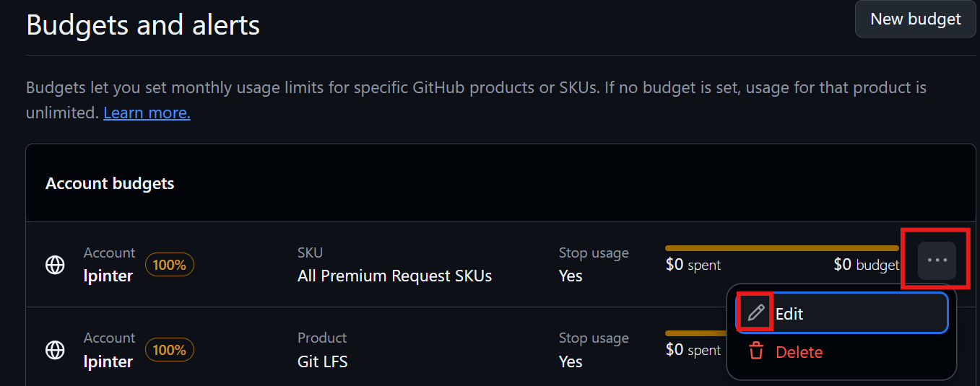Open the three-dot options menu

[937, 260]
